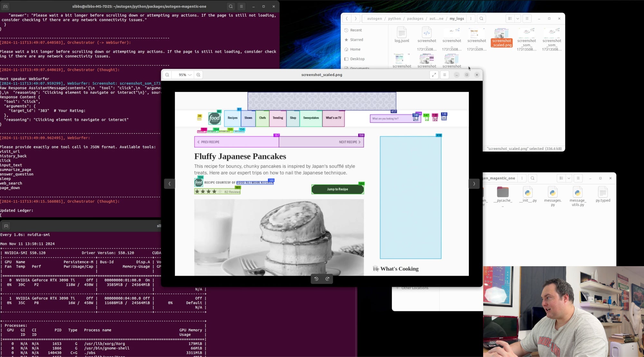Open path options menu beside en_magentic_one
The height and width of the screenshot is (357, 644).
pos(522,178)
